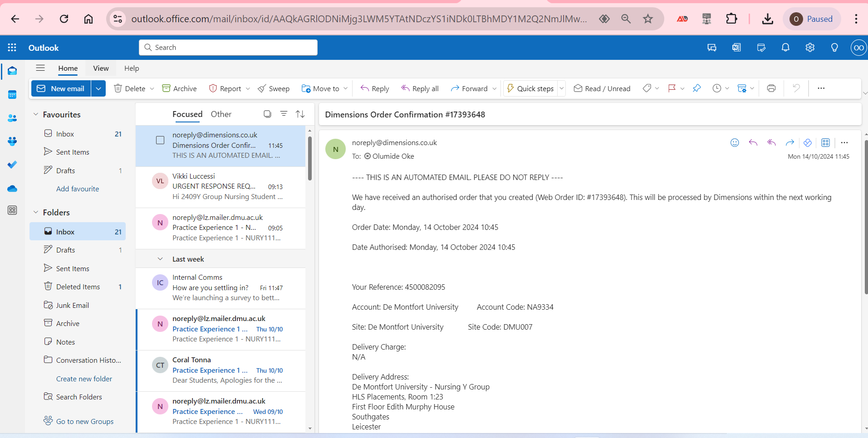Collapse the Favourites section
The height and width of the screenshot is (438, 868).
[36, 115]
